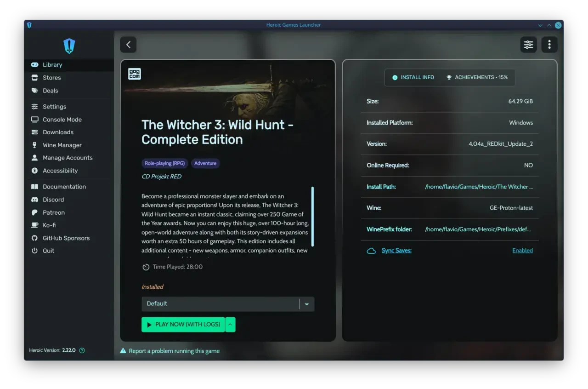Click the Heroic shield logo in sidebar
The height and width of the screenshot is (389, 588).
tap(69, 46)
